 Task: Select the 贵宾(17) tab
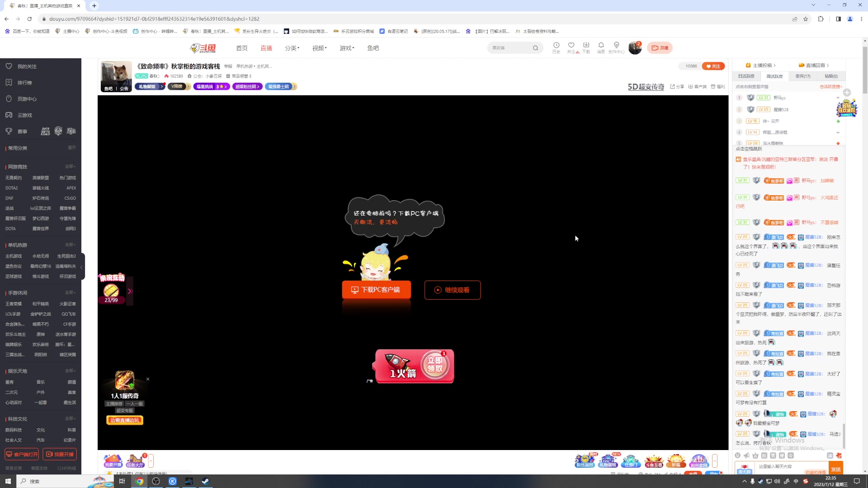(803, 76)
